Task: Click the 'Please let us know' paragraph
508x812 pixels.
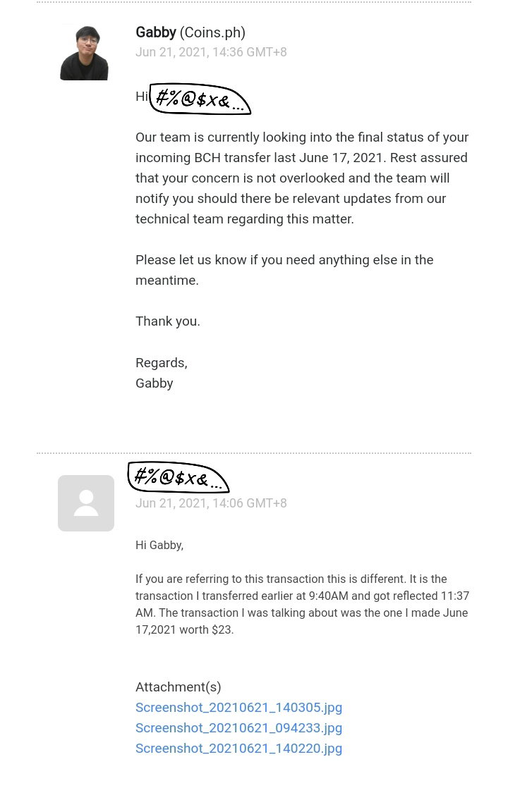Action: coord(284,270)
